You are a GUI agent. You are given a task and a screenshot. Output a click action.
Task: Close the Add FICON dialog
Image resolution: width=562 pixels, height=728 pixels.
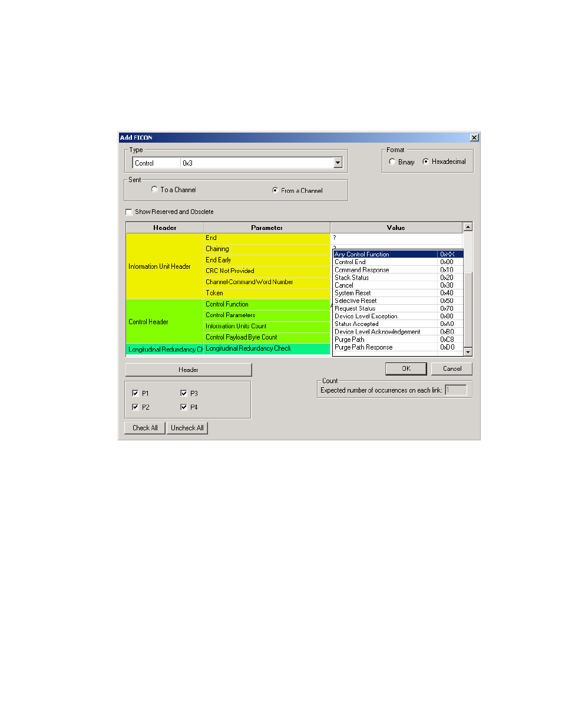[474, 137]
